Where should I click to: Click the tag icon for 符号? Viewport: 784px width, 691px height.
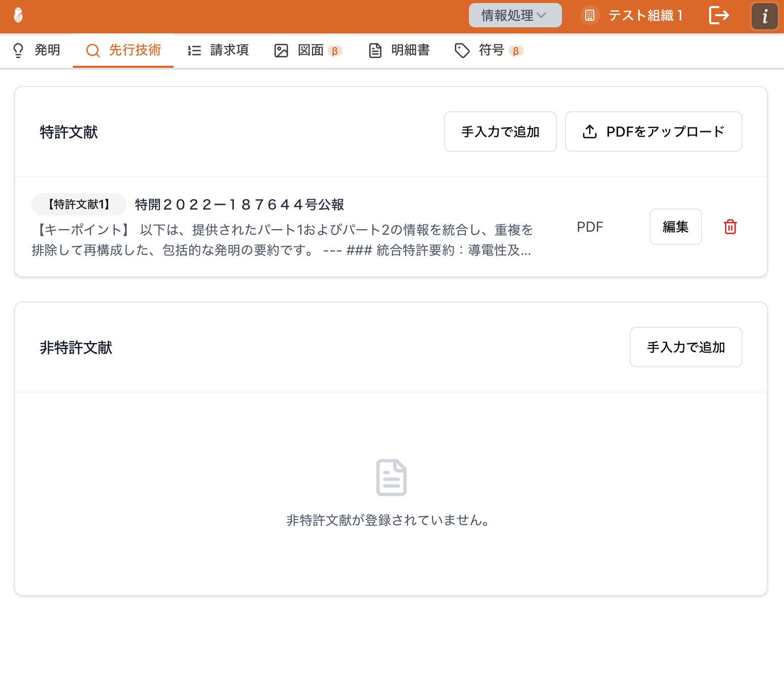click(x=462, y=51)
